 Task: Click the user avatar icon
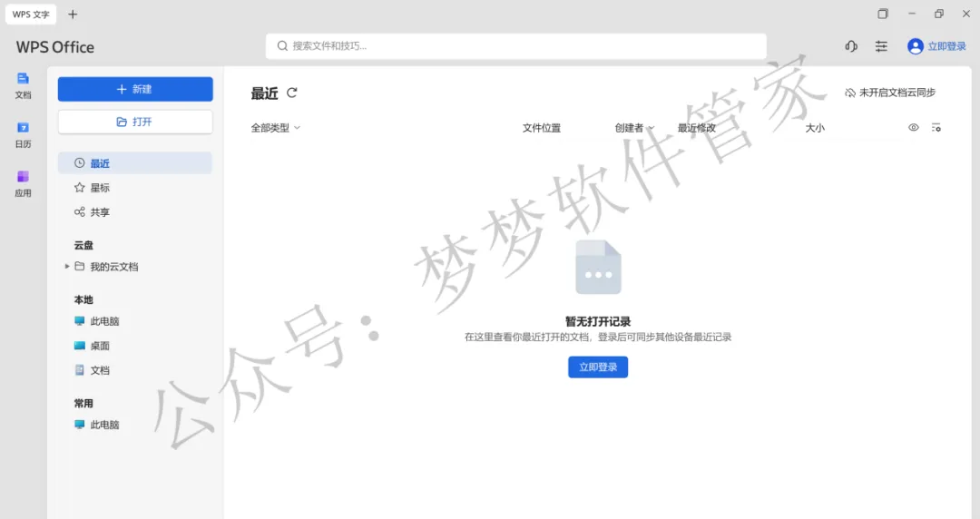point(915,46)
